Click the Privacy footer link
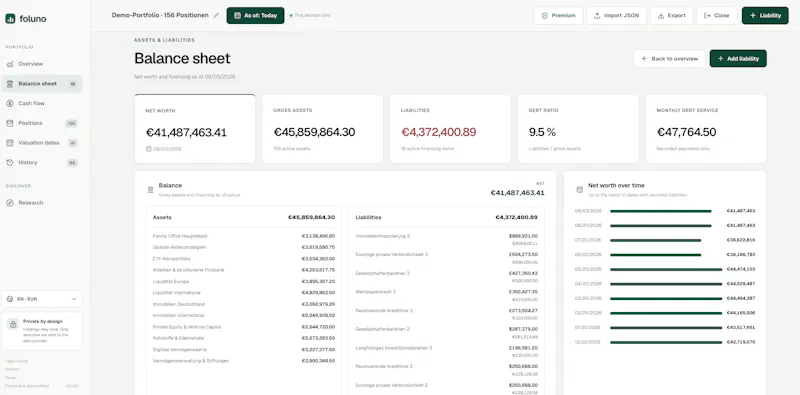 [x=12, y=369]
